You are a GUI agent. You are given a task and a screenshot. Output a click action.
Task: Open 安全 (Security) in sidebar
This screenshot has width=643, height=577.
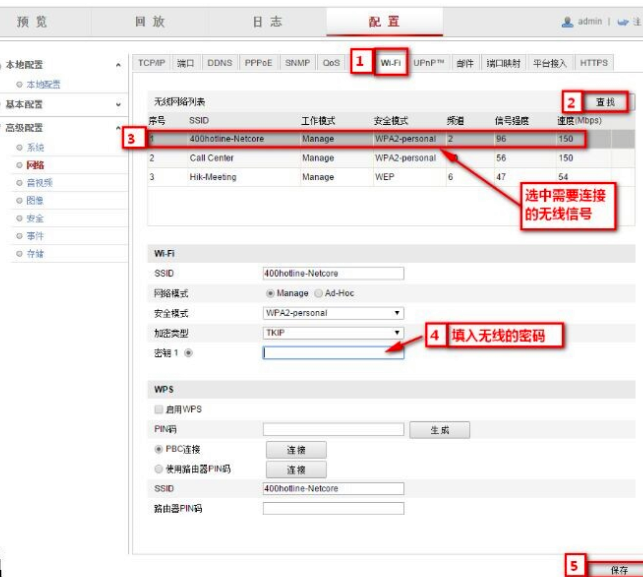coord(35,218)
